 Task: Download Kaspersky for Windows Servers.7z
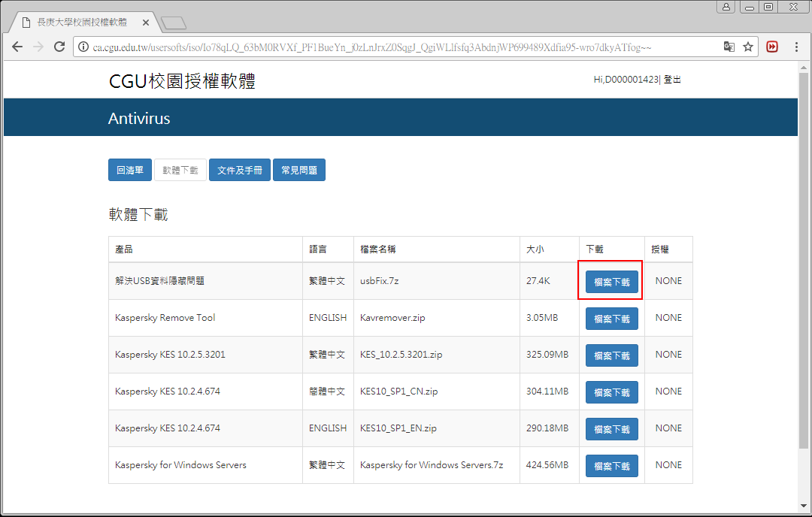(611, 466)
